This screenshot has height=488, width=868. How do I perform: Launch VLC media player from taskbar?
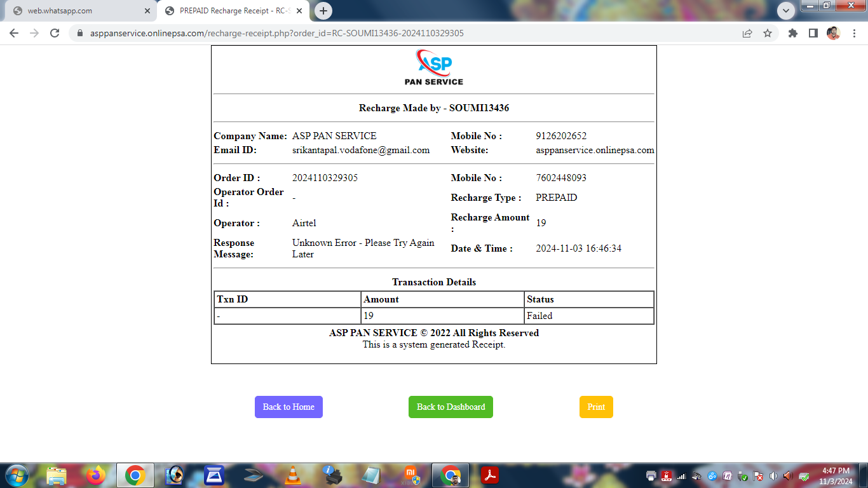click(x=292, y=475)
